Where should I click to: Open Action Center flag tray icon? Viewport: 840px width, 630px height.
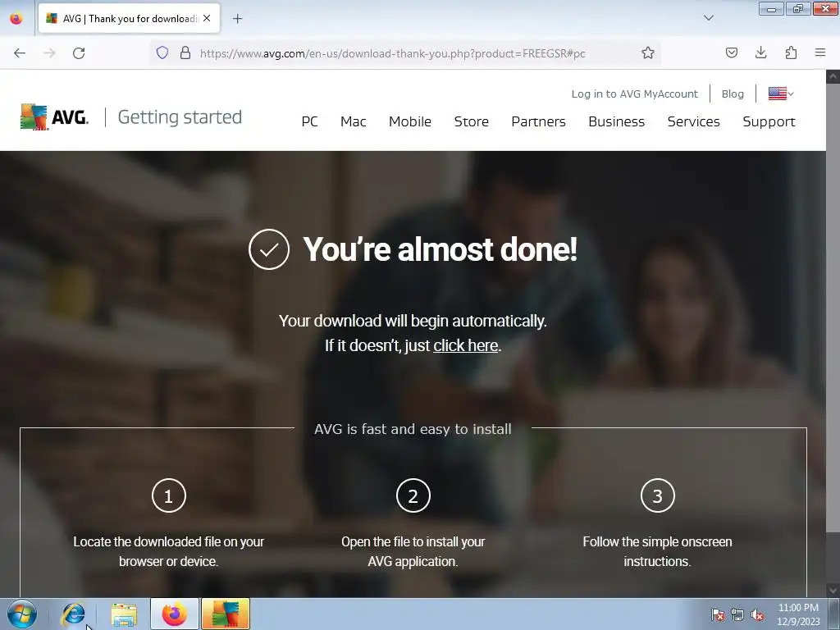tap(717, 614)
